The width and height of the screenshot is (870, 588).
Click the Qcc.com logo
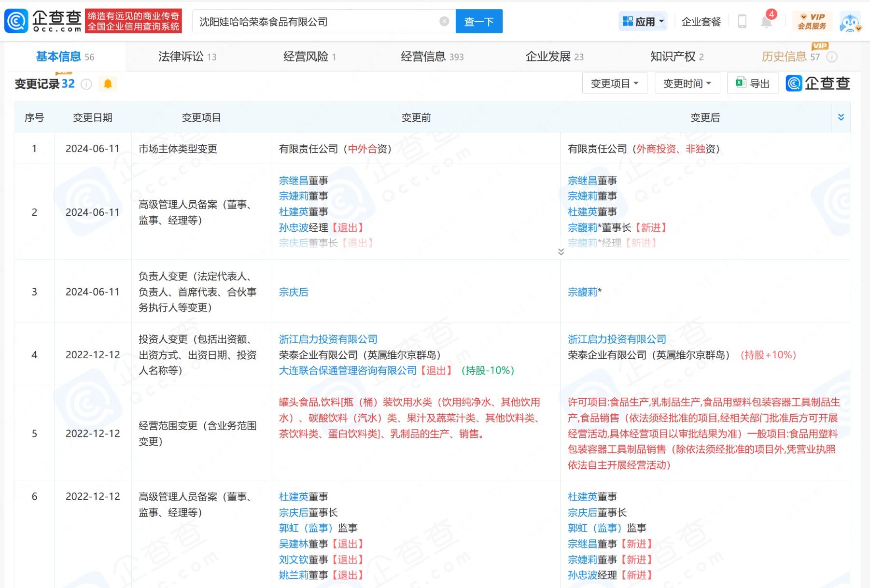click(x=43, y=21)
